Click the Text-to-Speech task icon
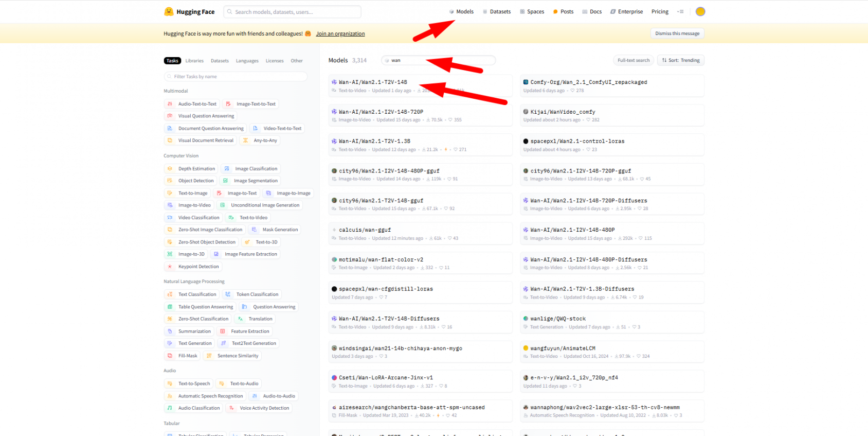868x436 pixels. 170,383
